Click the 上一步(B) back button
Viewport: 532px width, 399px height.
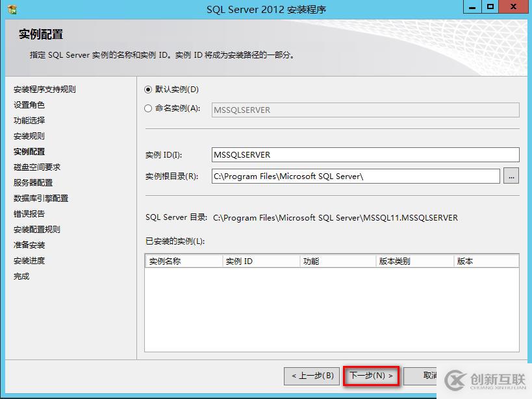tap(312, 376)
